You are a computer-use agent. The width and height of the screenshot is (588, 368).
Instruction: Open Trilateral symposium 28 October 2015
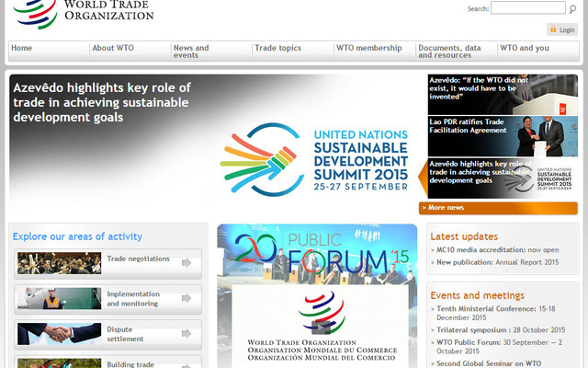pos(501,330)
